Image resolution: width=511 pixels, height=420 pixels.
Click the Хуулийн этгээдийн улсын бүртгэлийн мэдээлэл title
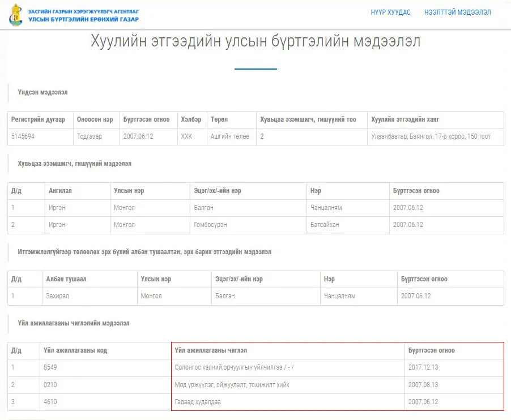pos(255,41)
